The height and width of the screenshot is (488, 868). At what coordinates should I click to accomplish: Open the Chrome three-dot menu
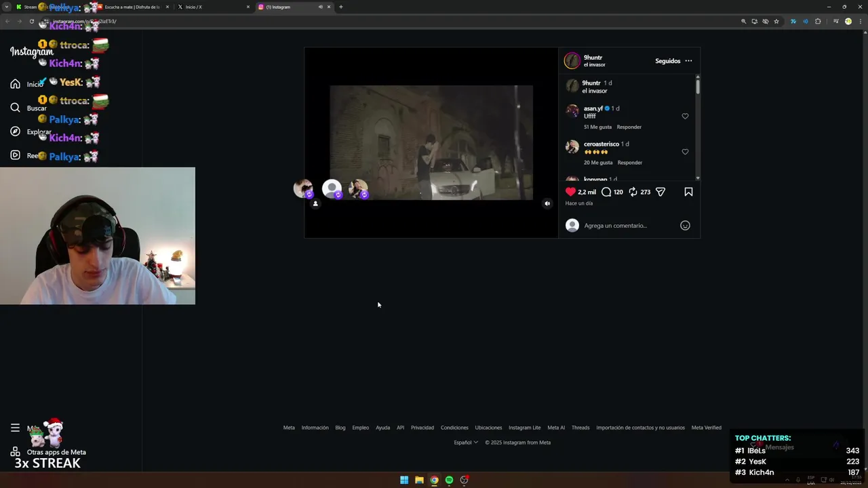point(860,21)
